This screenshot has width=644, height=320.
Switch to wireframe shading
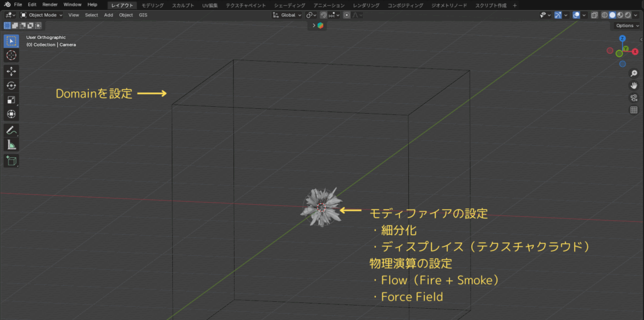[x=604, y=15]
